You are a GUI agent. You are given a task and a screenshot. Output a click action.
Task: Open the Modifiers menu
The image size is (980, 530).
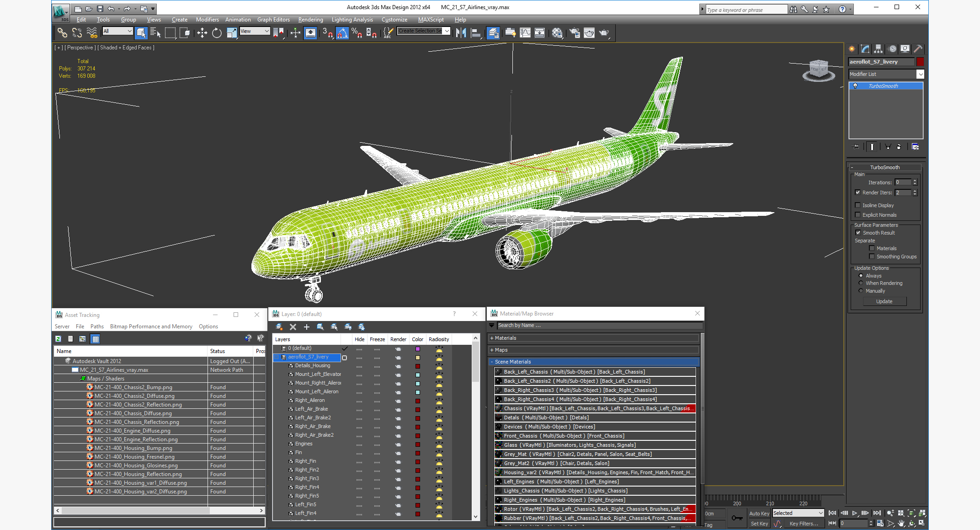click(207, 20)
